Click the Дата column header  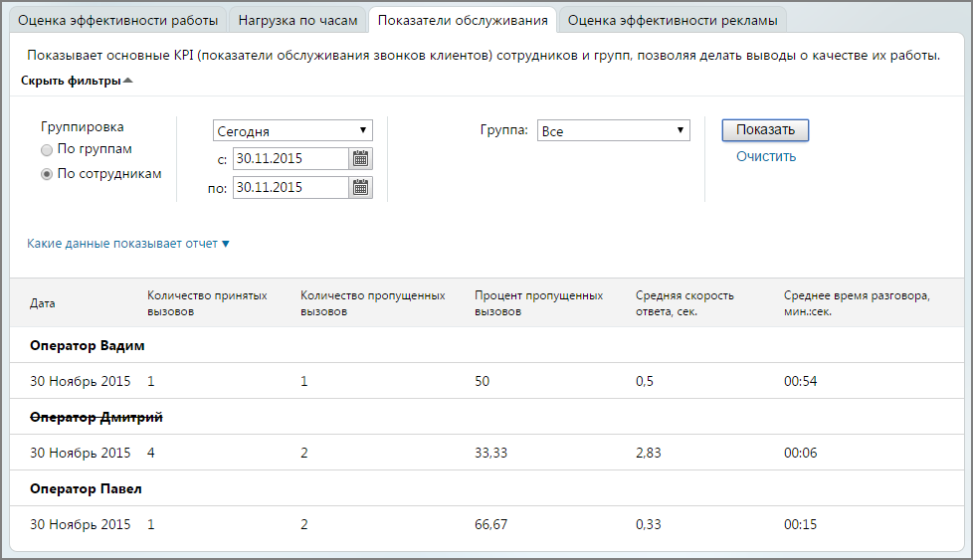[x=42, y=303]
